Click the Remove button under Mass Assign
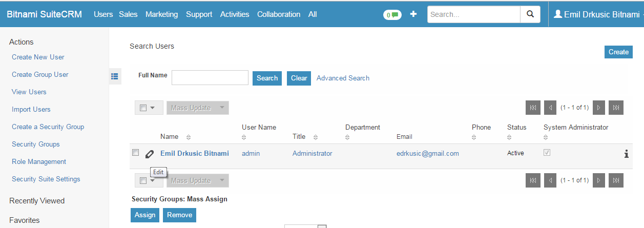Image resolution: width=644 pixels, height=228 pixels. pyautogui.click(x=179, y=215)
